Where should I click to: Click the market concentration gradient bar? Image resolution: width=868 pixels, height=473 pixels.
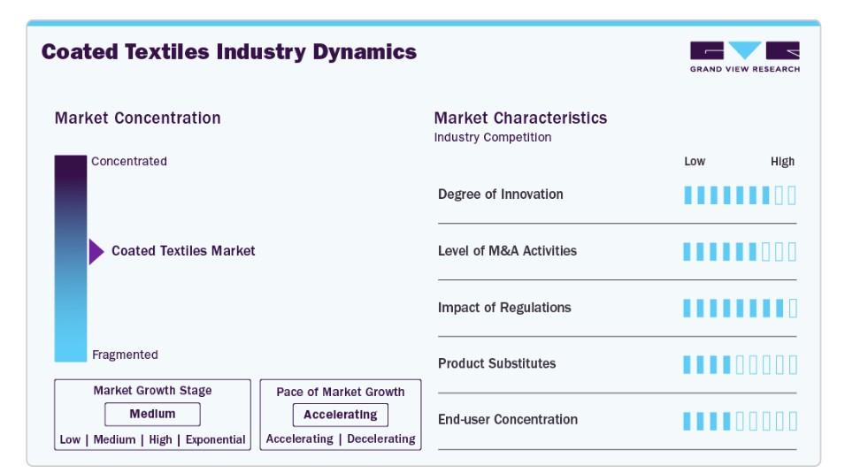pos(70,258)
